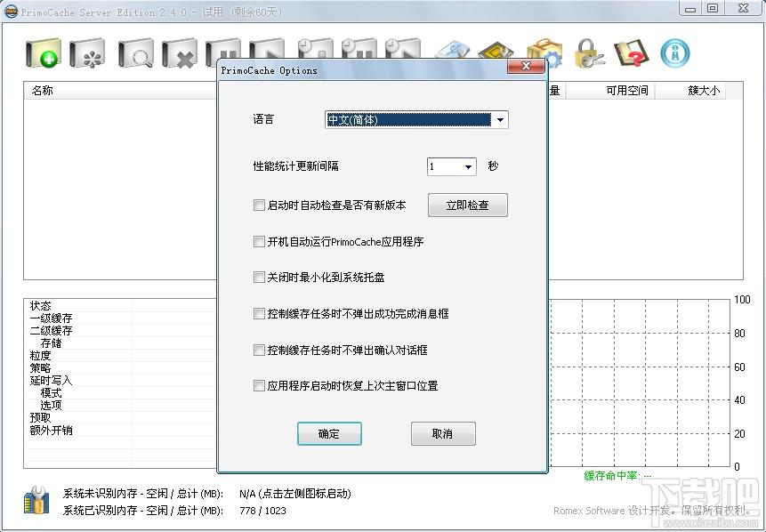Click the memory chip toolbar icon

496,49
